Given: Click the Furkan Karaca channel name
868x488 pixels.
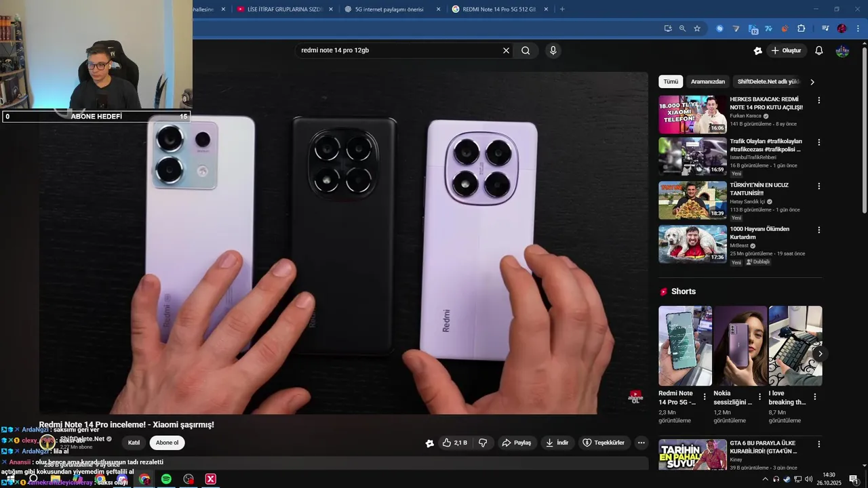Looking at the screenshot, I should pyautogui.click(x=745, y=116).
